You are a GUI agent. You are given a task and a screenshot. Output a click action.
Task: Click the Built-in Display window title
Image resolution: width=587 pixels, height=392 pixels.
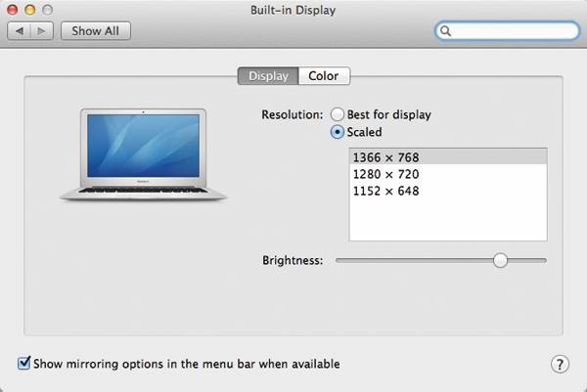pos(293,10)
